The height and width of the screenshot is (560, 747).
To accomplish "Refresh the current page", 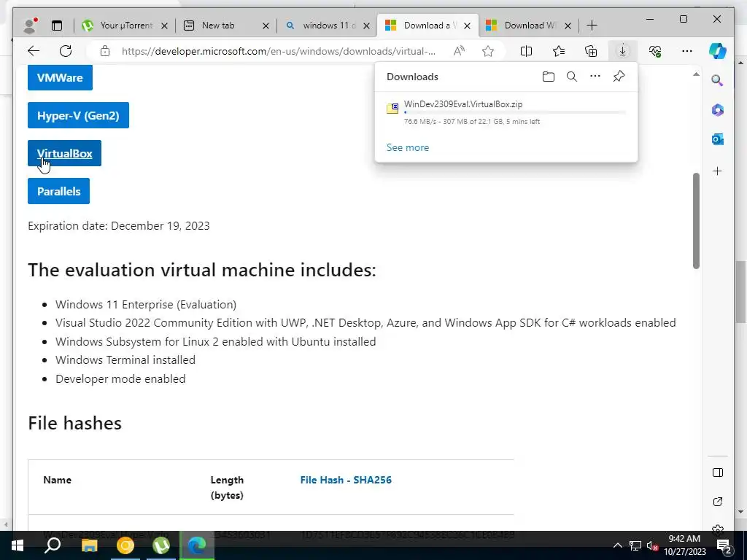I will (x=66, y=51).
